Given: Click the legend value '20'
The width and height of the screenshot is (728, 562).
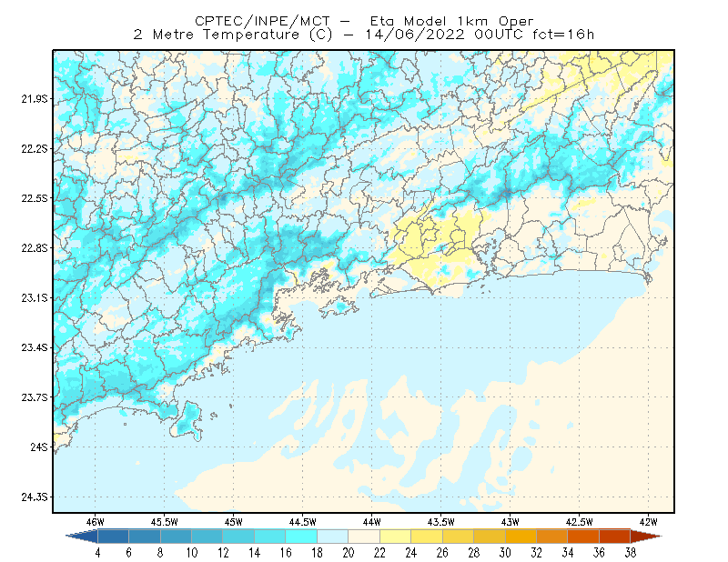Looking at the screenshot, I should click(x=349, y=553).
